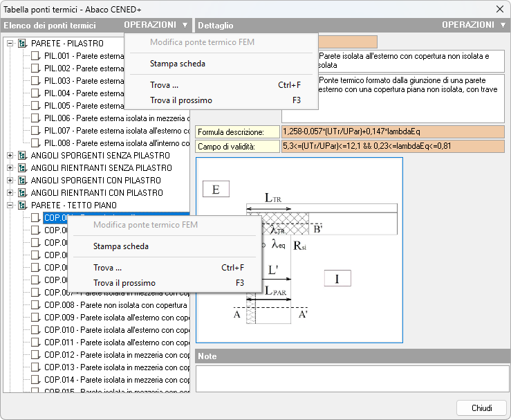The width and height of the screenshot is (511, 420).
Task: Click the thermal bridge diagram image
Action: click(x=299, y=250)
